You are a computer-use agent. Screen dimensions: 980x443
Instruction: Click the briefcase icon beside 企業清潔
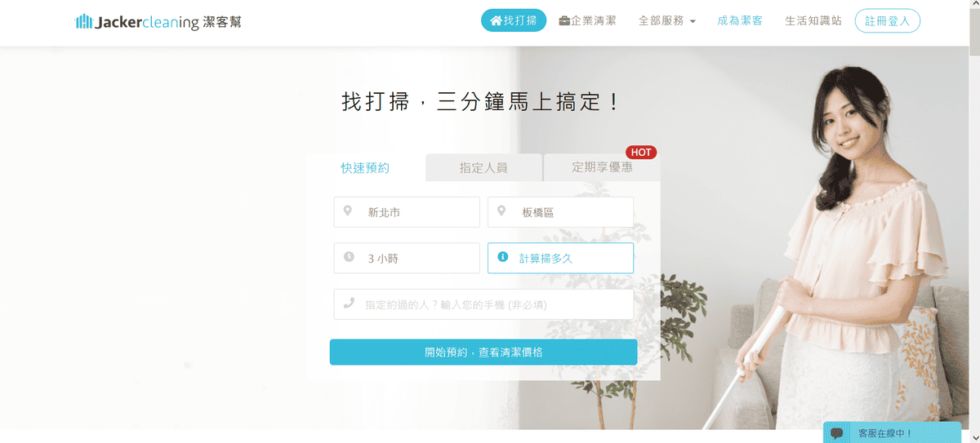[x=564, y=20]
